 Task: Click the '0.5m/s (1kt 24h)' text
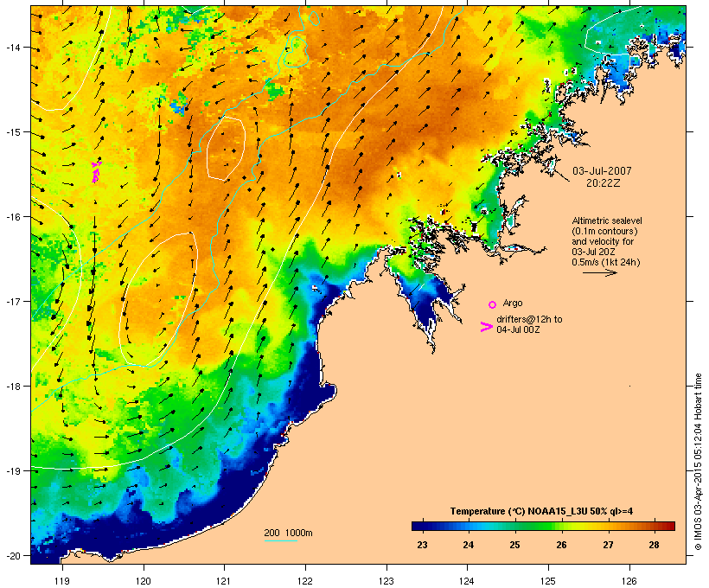pos(606,262)
